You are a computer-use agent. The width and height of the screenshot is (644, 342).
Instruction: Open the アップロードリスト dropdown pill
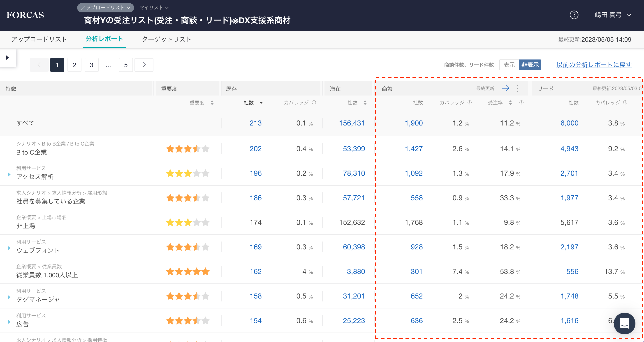pos(105,8)
